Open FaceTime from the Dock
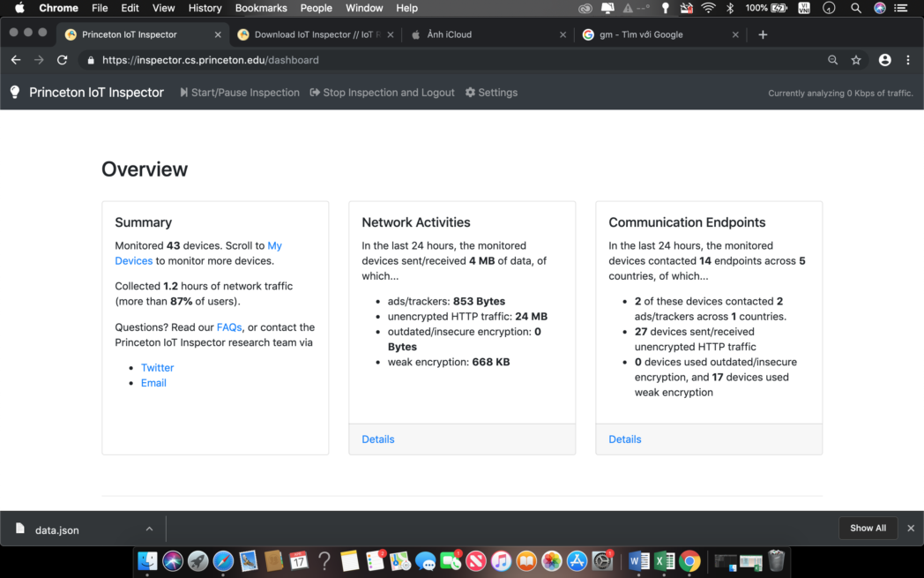The image size is (924, 578). (x=451, y=561)
